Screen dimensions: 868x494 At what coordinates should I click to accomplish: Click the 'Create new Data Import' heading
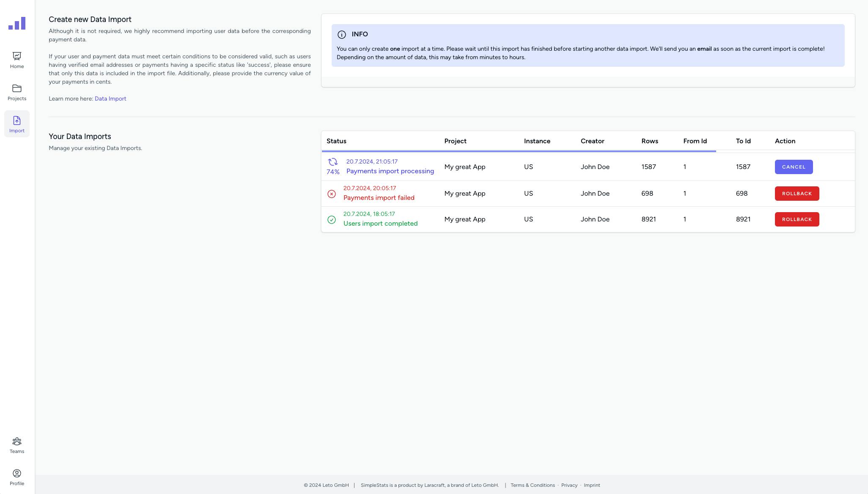pyautogui.click(x=90, y=19)
